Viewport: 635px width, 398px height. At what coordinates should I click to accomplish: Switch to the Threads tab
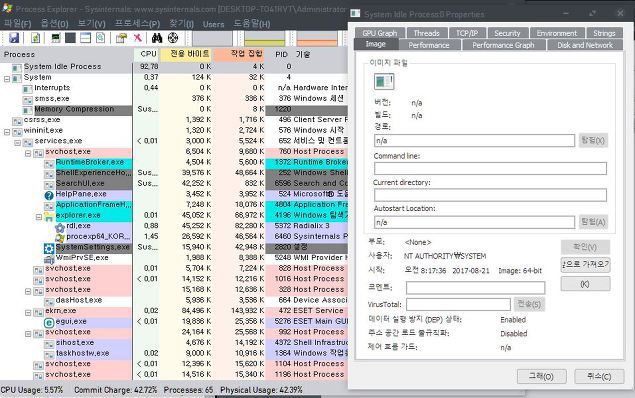click(x=426, y=33)
